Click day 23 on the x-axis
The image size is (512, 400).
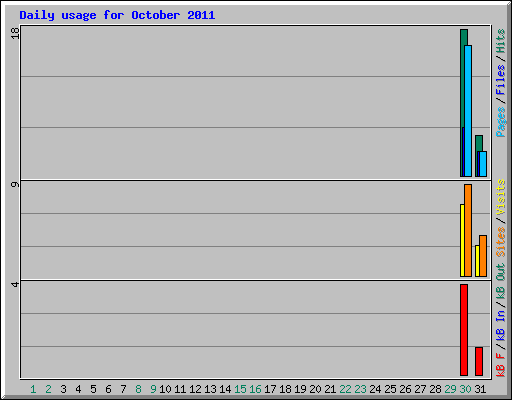[x=360, y=389]
